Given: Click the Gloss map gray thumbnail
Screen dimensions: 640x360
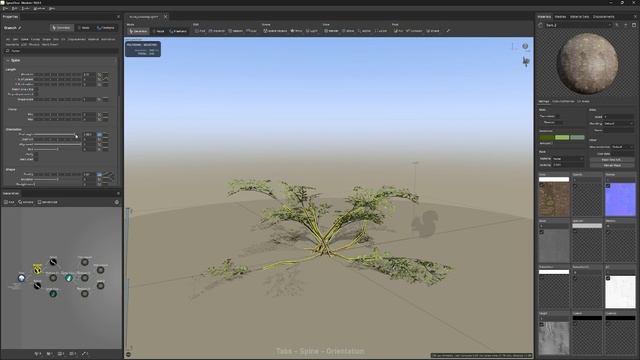Looking at the screenshot, I should click(x=554, y=245).
